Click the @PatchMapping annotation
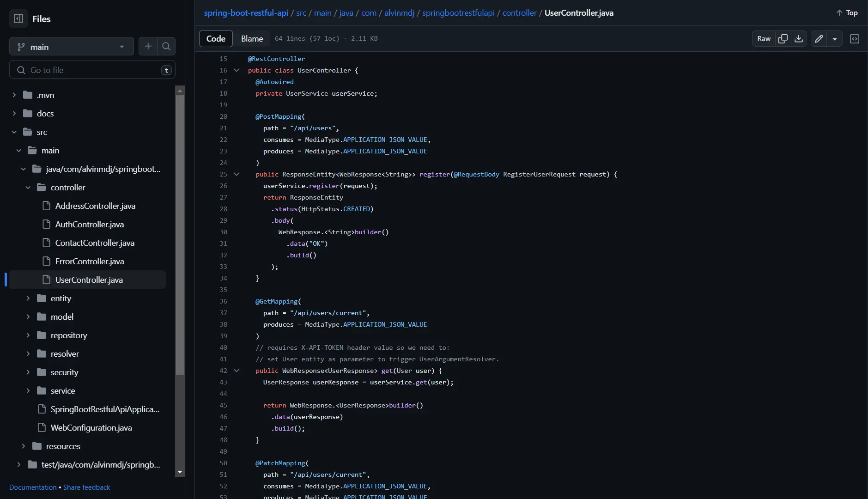868x499 pixels. (280, 463)
